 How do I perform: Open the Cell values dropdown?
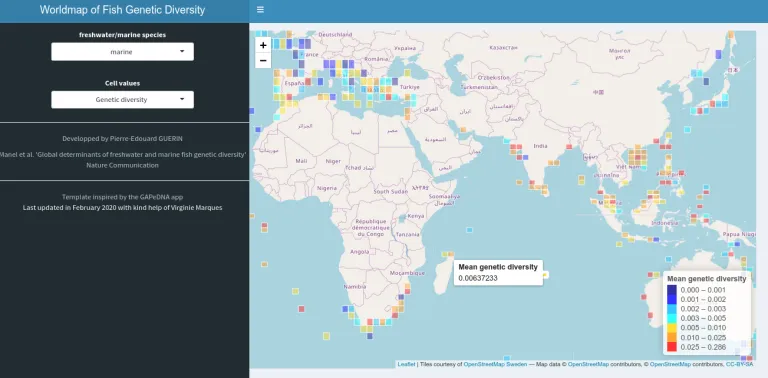(122, 99)
